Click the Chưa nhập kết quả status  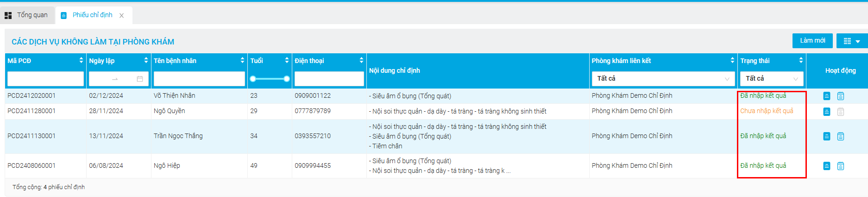tap(767, 111)
